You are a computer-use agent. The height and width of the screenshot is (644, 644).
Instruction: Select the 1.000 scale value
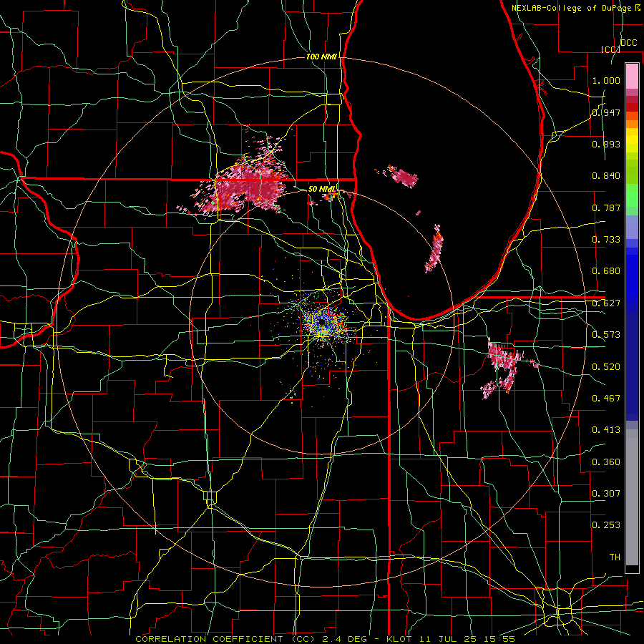click(606, 80)
